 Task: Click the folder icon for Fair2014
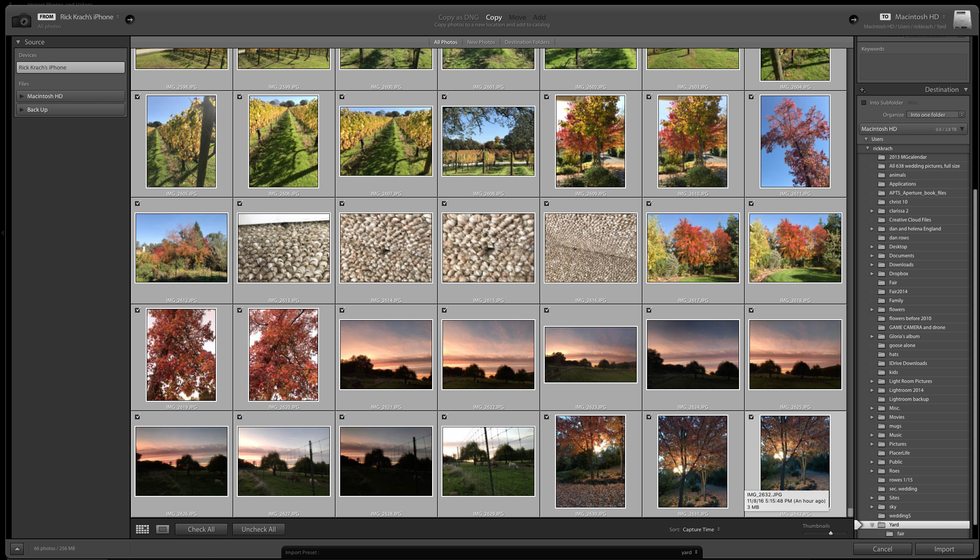point(881,292)
